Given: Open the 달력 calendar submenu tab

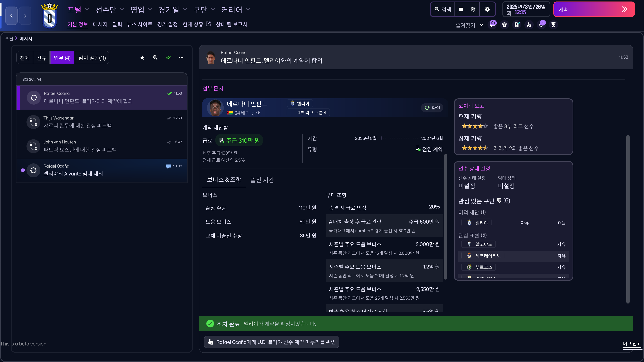Looking at the screenshot, I should [x=117, y=24].
